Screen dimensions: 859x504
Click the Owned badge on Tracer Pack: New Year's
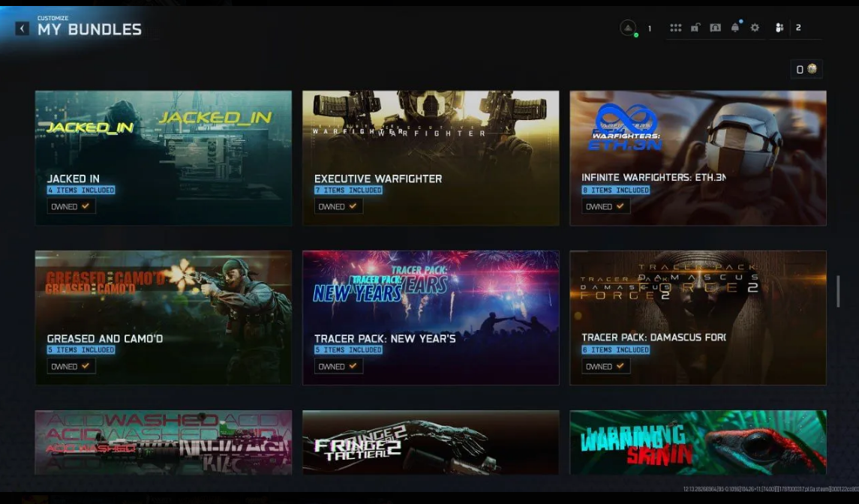(338, 367)
